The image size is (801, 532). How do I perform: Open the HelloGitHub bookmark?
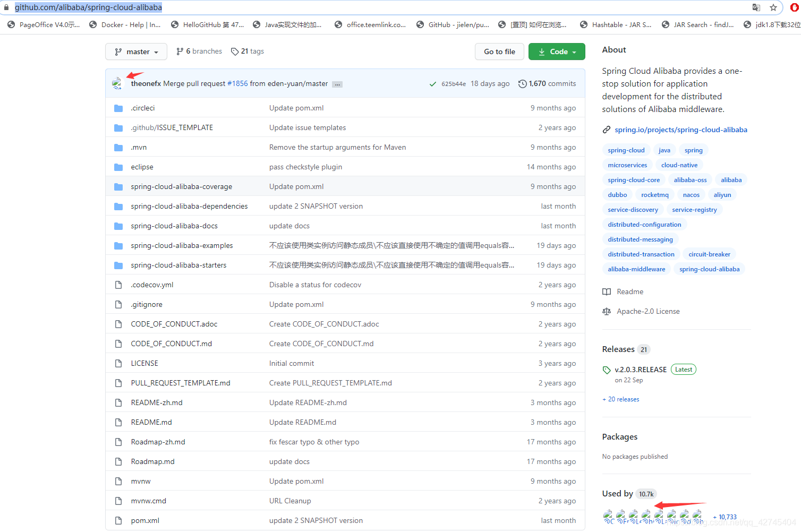coord(208,24)
